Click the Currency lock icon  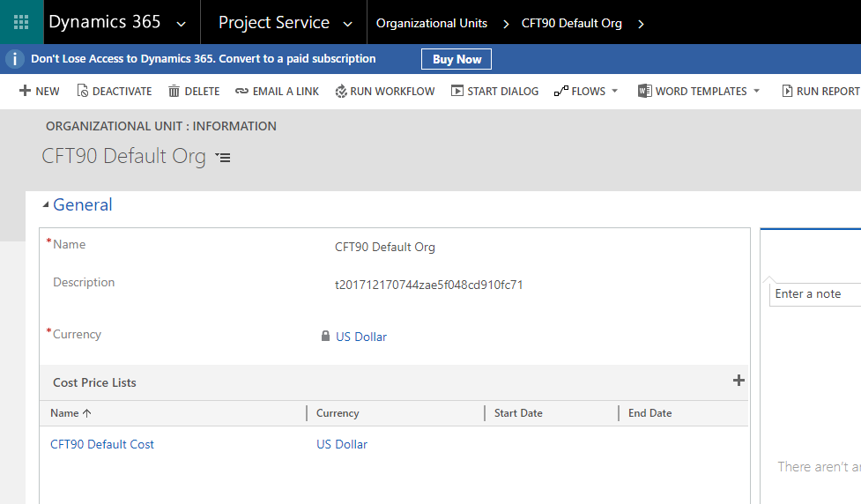325,336
